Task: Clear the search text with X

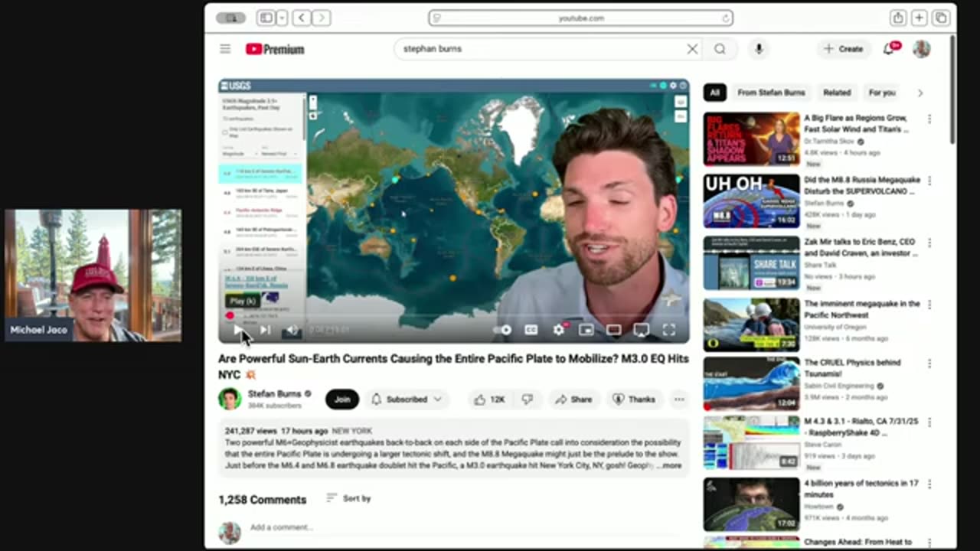Action: point(692,49)
